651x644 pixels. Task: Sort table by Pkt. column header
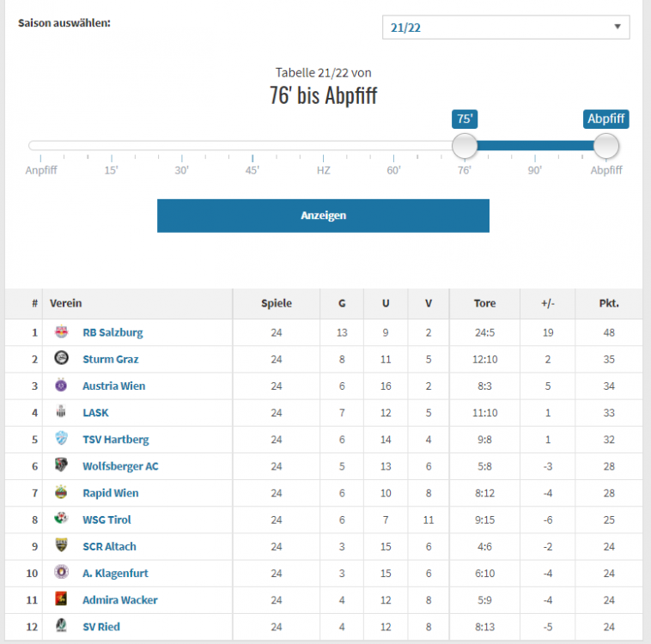coord(609,303)
